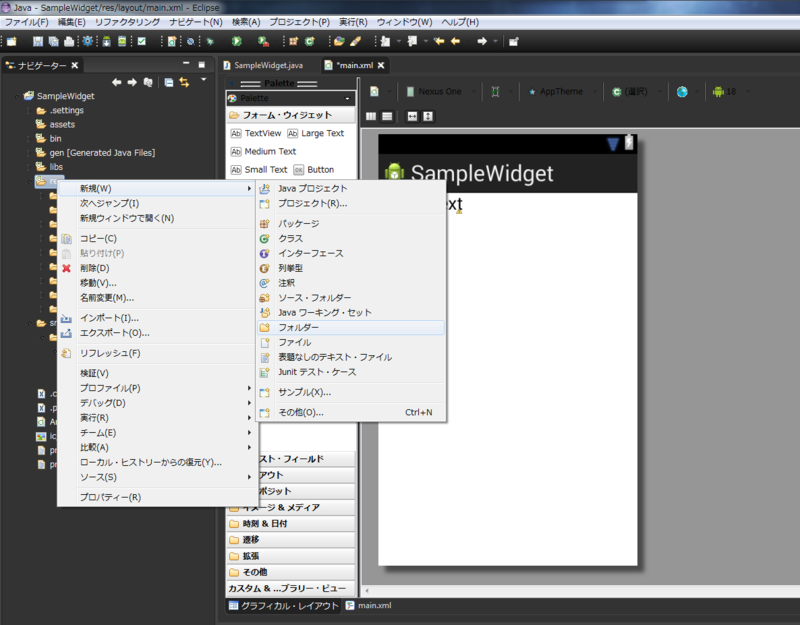Select the Small Text palette widget
800x625 pixels.
tap(259, 170)
